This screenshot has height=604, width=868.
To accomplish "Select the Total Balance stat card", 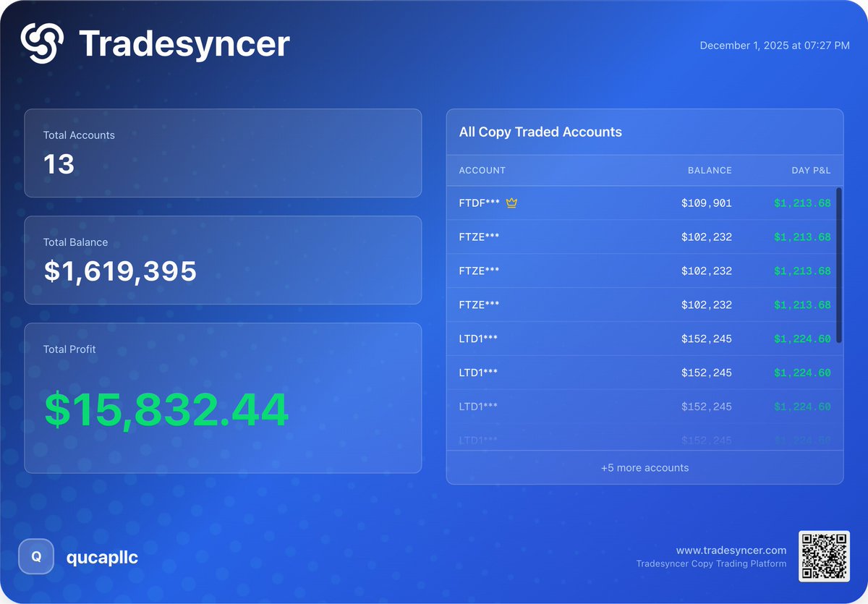I will point(222,260).
